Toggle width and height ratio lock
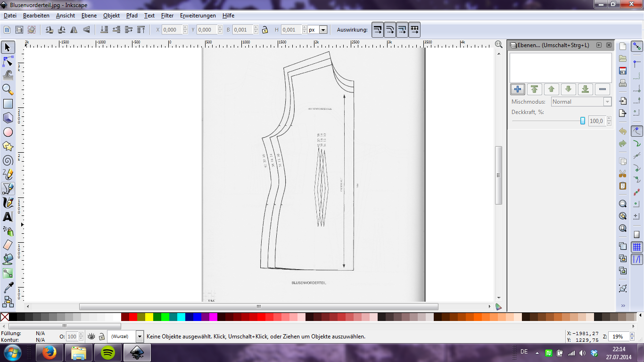Screen dimensions: 644x362 [265, 30]
